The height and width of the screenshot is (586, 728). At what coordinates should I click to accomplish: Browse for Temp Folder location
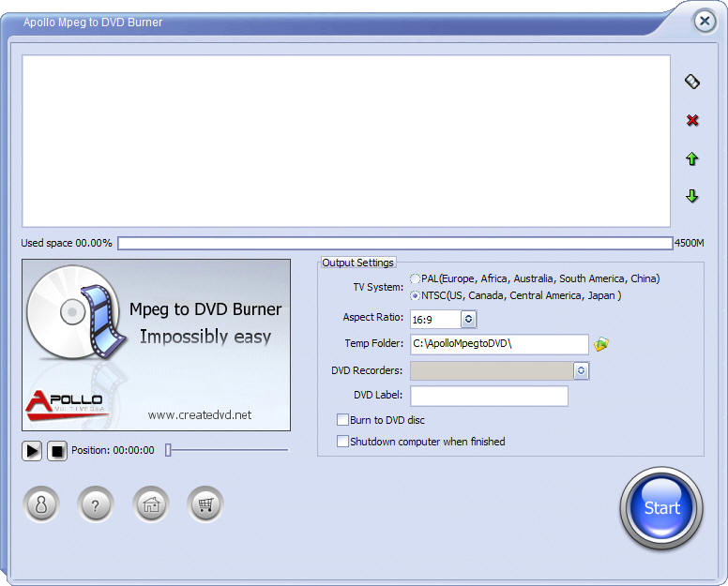point(601,344)
